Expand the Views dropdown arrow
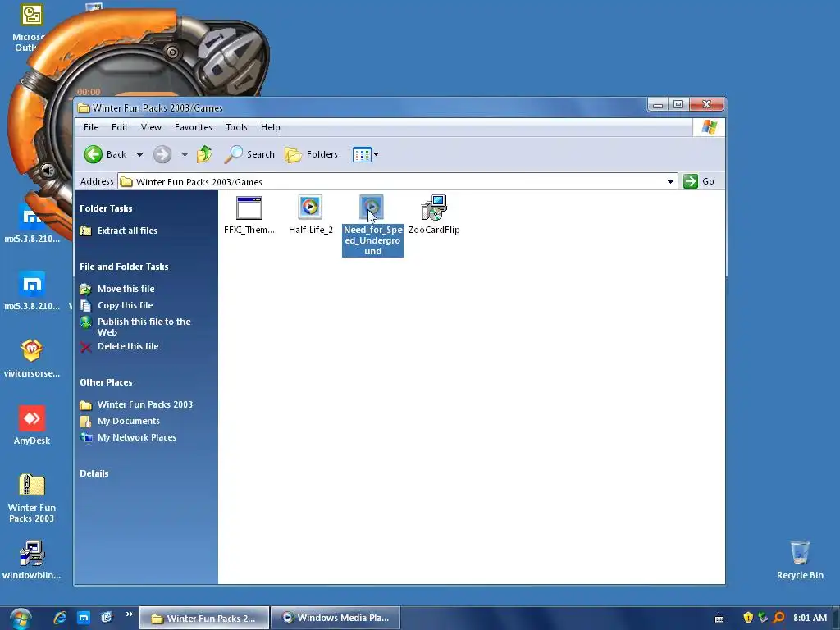The width and height of the screenshot is (840, 630). [376, 155]
